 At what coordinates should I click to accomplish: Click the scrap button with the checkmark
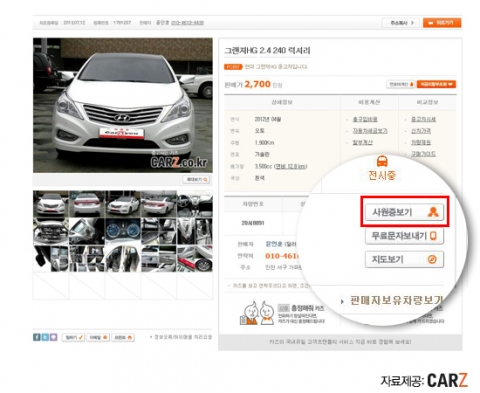pyautogui.click(x=74, y=337)
